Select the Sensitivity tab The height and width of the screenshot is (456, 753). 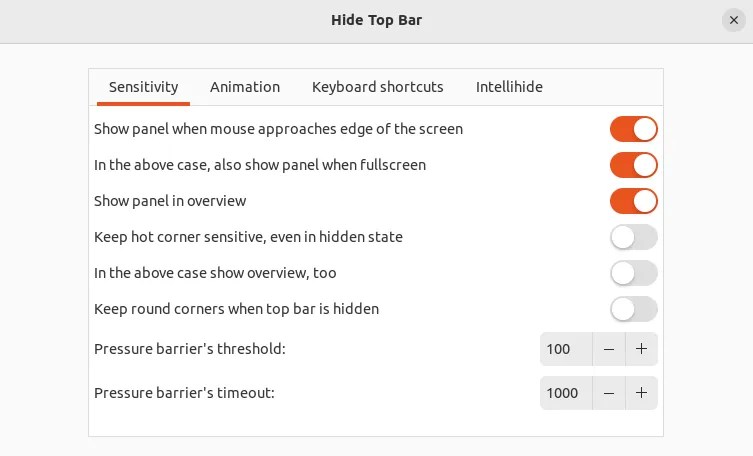pyautogui.click(x=143, y=87)
